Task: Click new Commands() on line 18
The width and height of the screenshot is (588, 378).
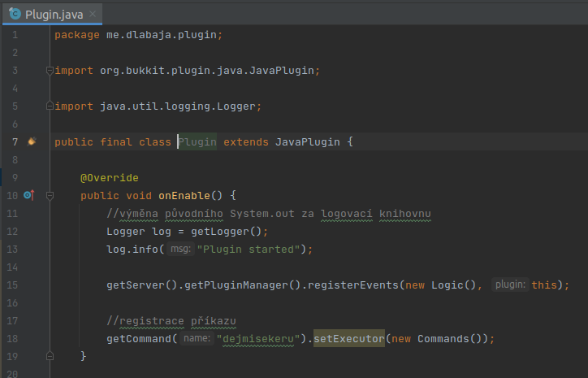Action: 438,339
